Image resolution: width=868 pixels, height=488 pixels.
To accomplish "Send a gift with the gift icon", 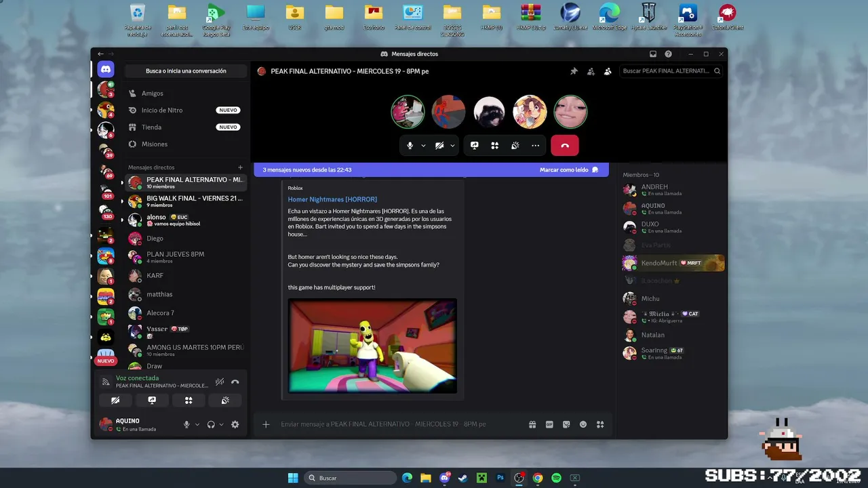I will click(x=532, y=424).
